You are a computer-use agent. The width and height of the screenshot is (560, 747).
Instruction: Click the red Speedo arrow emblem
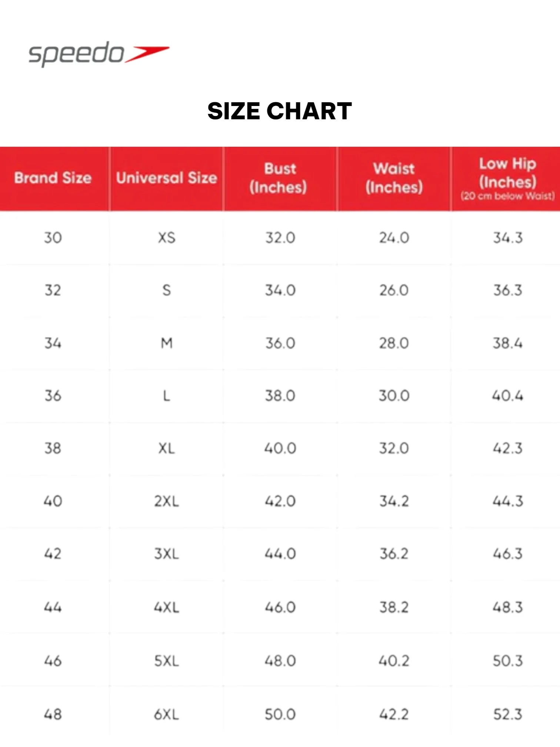click(147, 54)
